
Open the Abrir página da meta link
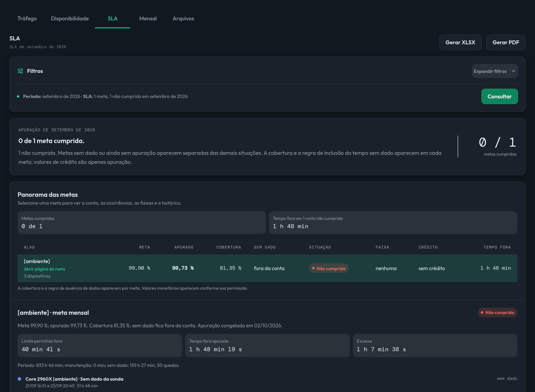point(44,269)
